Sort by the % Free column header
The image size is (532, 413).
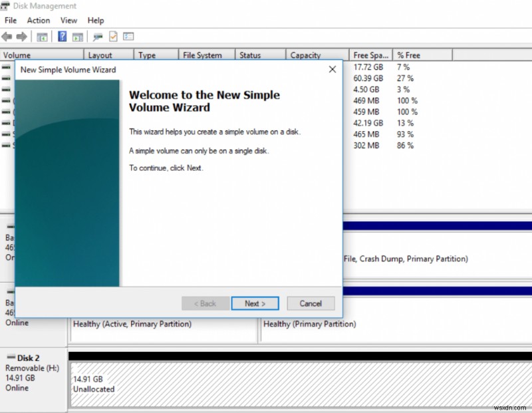click(x=422, y=55)
